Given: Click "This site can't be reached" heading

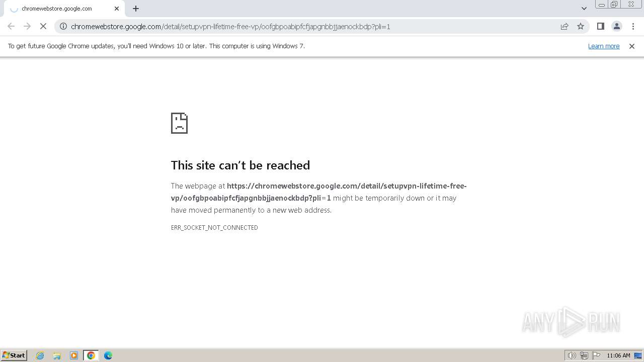Looking at the screenshot, I should (240, 165).
